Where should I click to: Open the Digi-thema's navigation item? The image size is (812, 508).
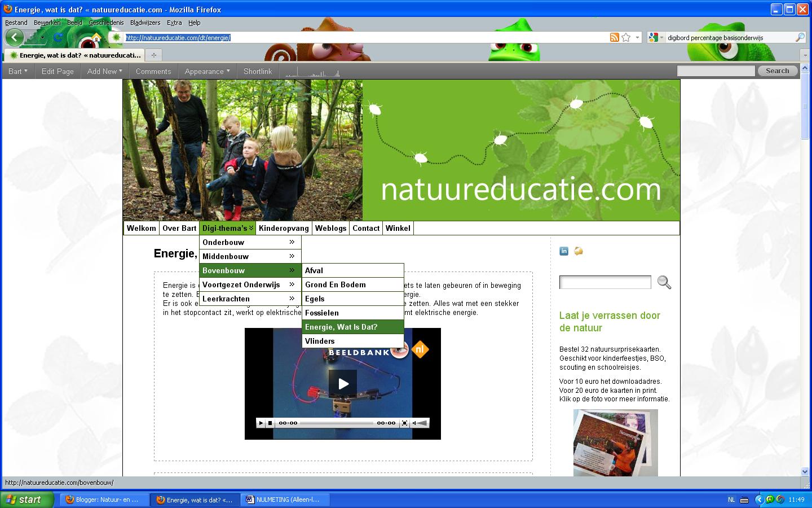point(227,228)
